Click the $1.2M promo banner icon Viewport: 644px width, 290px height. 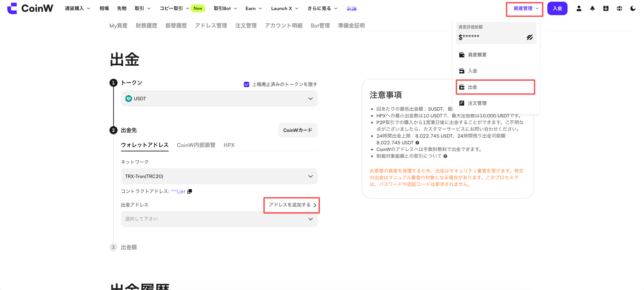pos(351,8)
